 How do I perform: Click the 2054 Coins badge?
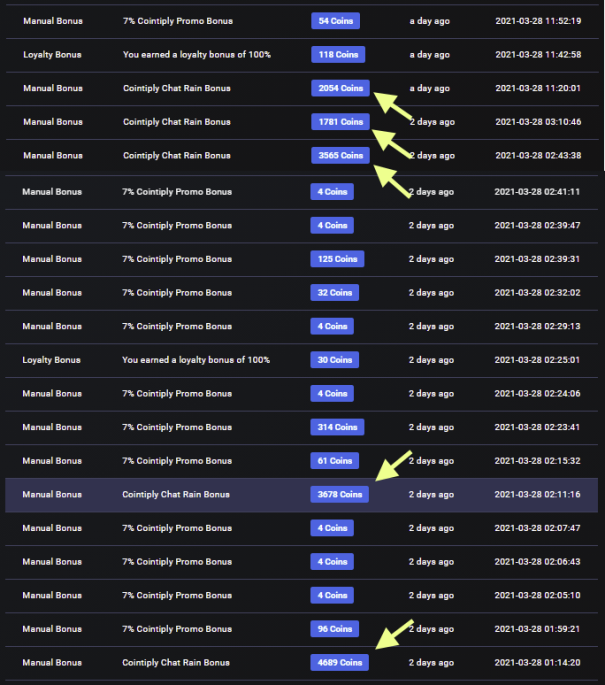point(340,88)
